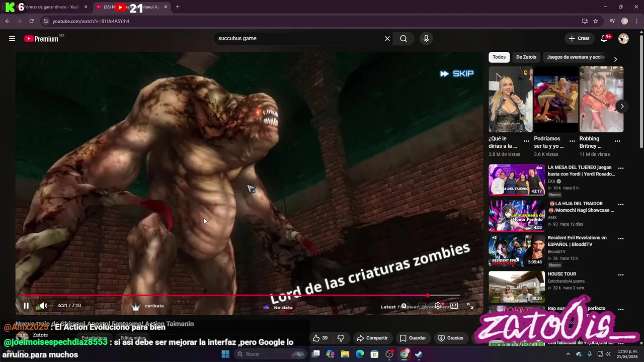Like the video with 39 likes
Viewport: 644px width, 362px height.
tap(320, 338)
